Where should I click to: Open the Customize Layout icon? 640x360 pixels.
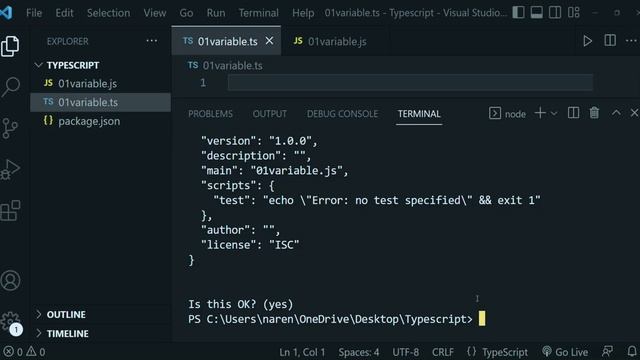click(x=573, y=13)
